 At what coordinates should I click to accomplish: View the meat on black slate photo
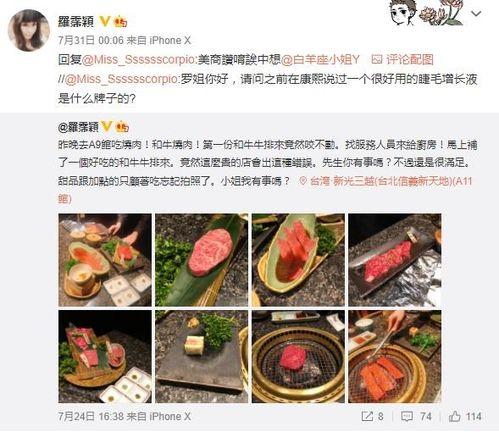point(395,260)
